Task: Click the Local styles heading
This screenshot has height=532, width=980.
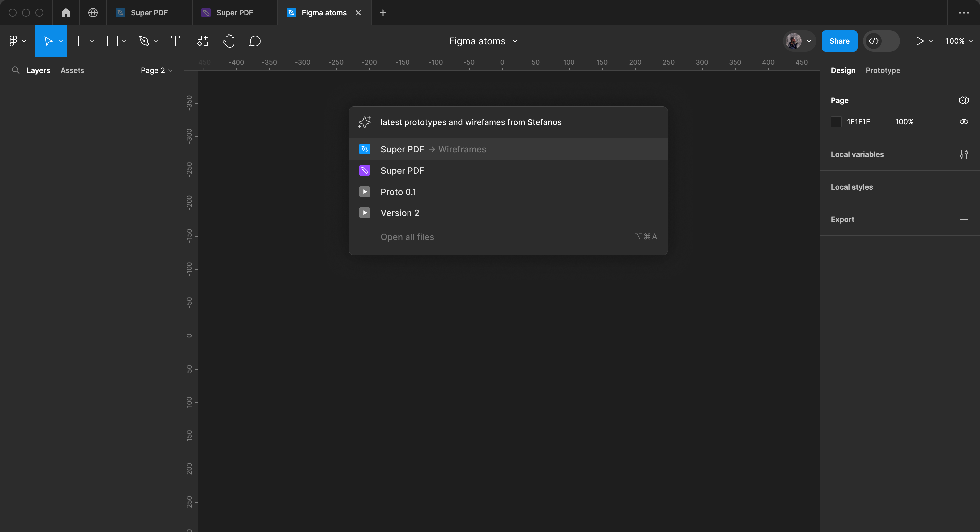Action: [x=851, y=187]
